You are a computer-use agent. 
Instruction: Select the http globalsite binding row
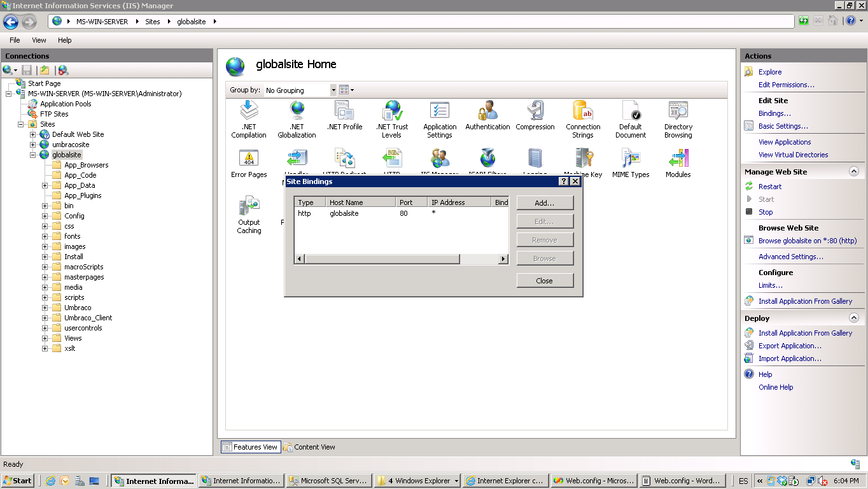tap(401, 213)
